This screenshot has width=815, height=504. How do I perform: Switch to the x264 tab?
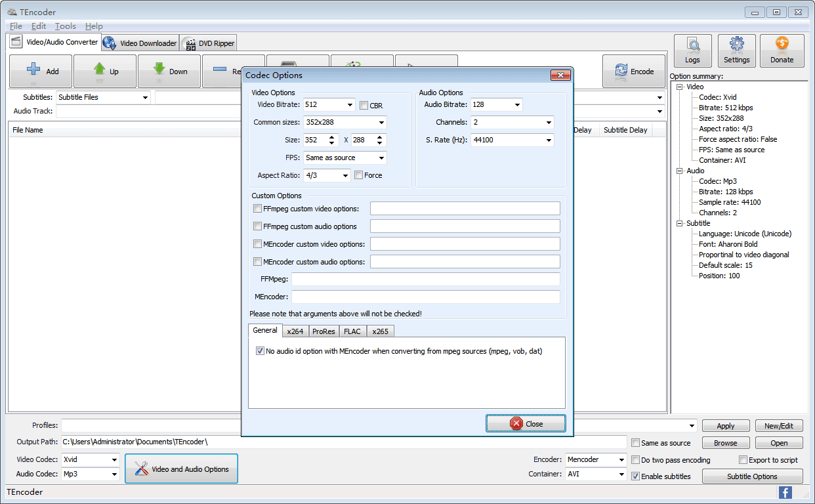click(295, 331)
